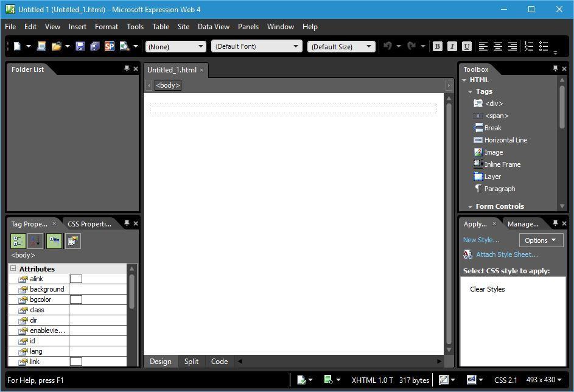Select the Clear Styles entry
This screenshot has width=574, height=392.
[487, 289]
